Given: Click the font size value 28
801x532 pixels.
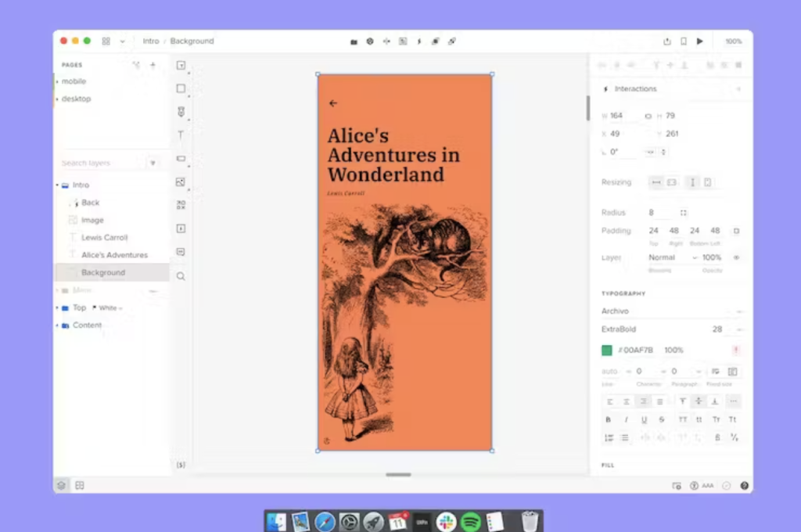Looking at the screenshot, I should [x=717, y=329].
